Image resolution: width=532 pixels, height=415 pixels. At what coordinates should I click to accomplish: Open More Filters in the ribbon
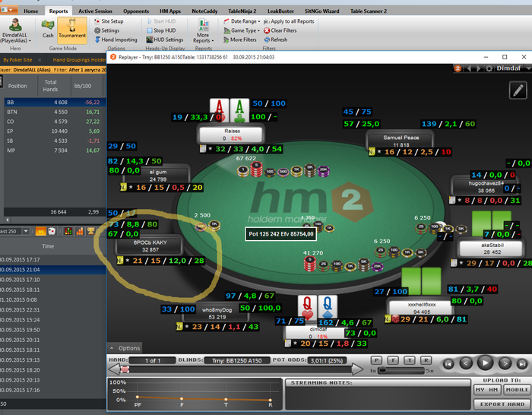240,40
